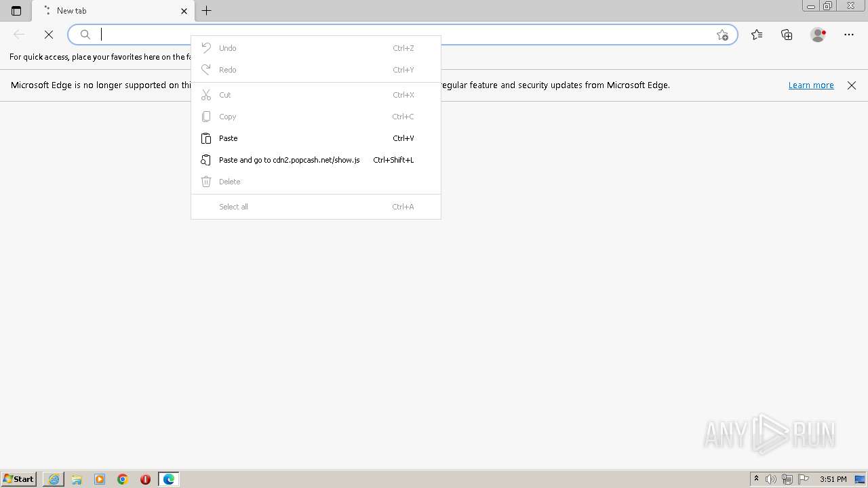The height and width of the screenshot is (488, 868).
Task: Close the New tab tab
Action: pyautogui.click(x=184, y=11)
